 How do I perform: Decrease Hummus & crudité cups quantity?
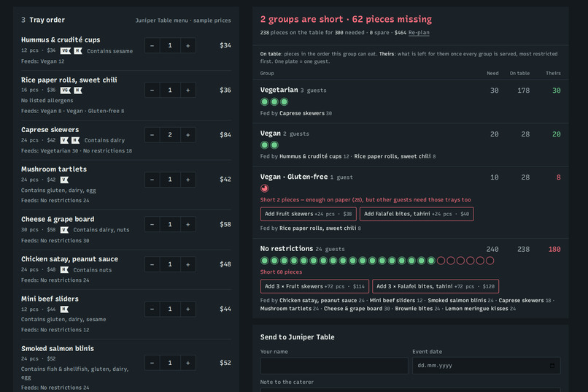coord(152,45)
